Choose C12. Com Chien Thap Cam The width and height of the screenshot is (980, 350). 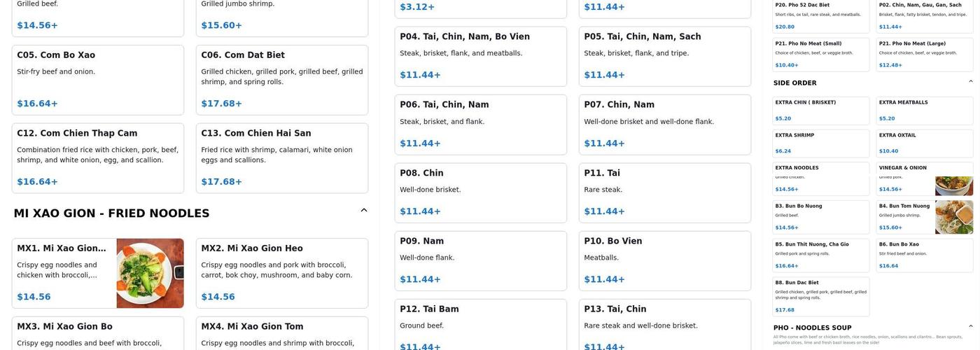(x=98, y=157)
